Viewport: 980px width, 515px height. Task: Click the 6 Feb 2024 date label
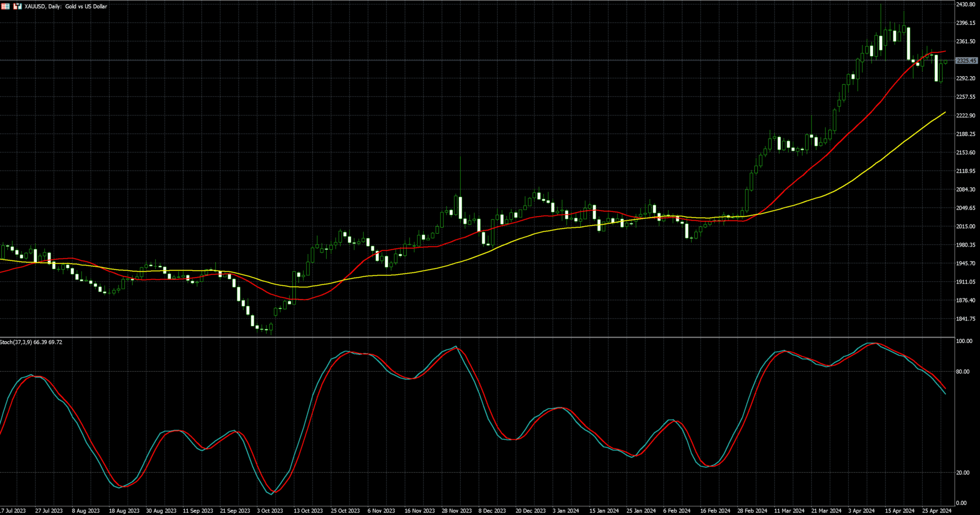[x=677, y=511]
